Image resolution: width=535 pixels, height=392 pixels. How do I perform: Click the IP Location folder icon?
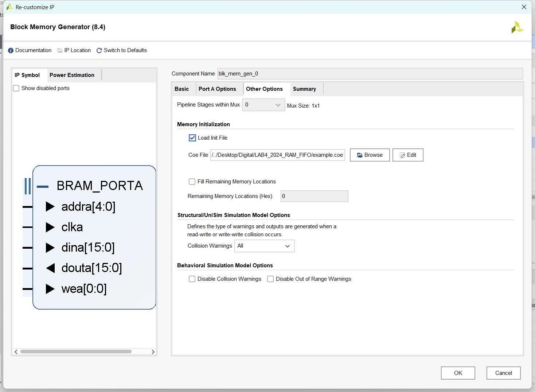[60, 50]
